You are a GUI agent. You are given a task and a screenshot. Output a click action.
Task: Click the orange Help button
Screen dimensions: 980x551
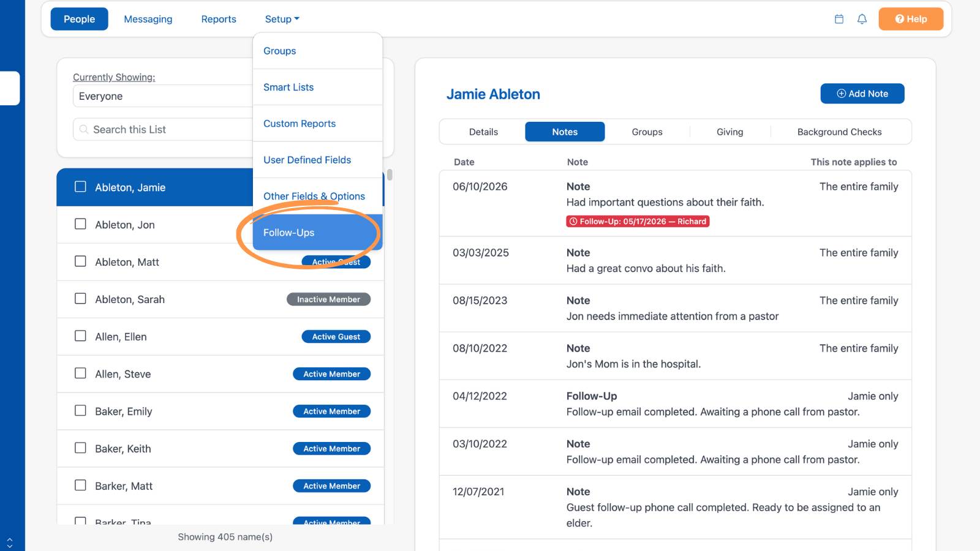click(911, 19)
